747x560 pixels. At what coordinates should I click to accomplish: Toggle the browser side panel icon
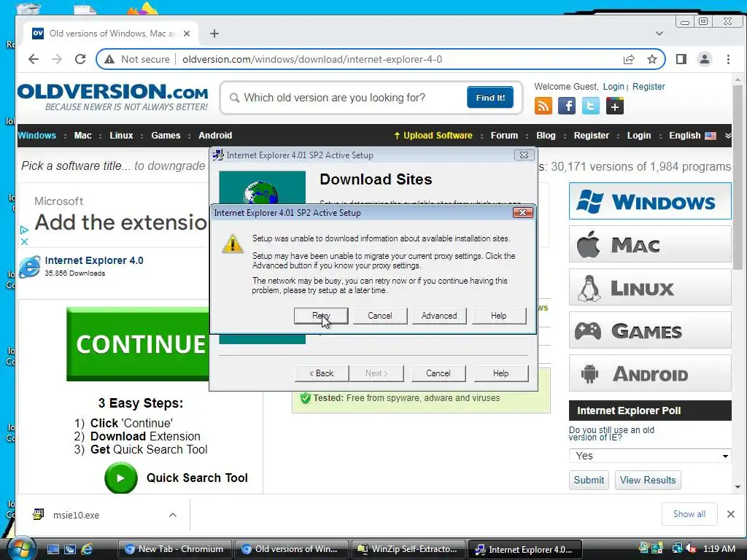[x=681, y=59]
